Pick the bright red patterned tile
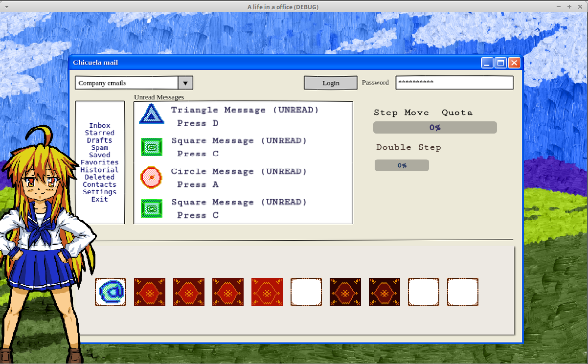 (267, 292)
